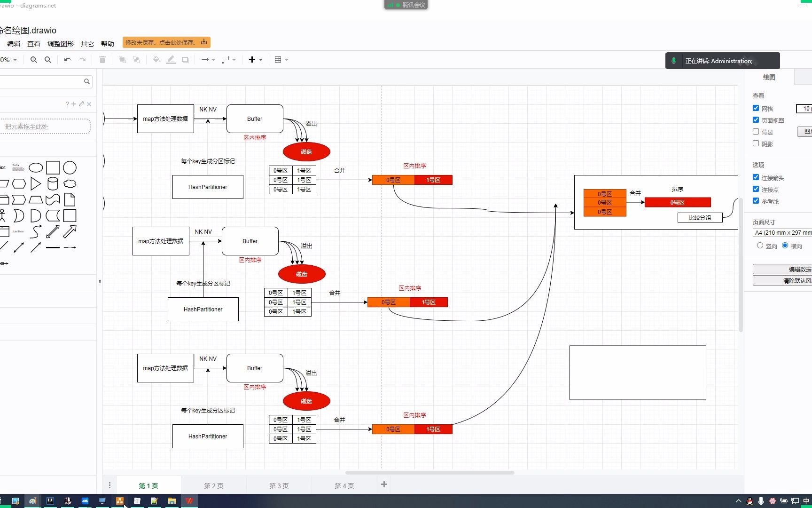Undo the last change

click(x=68, y=60)
